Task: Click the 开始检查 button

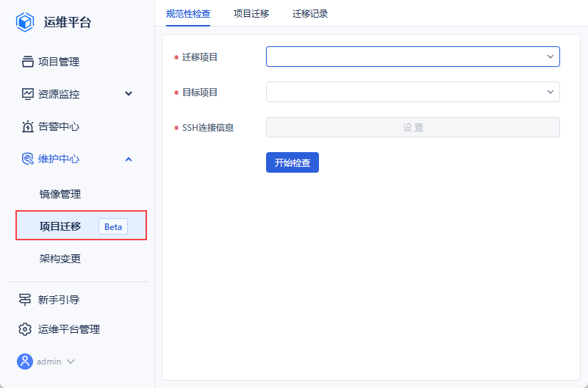Action: pyautogui.click(x=293, y=162)
